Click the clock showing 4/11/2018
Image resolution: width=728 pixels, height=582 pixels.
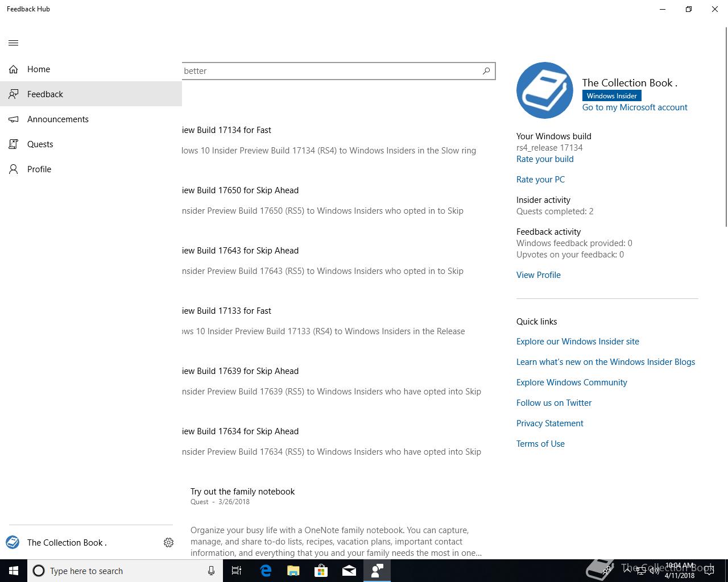pos(680,571)
